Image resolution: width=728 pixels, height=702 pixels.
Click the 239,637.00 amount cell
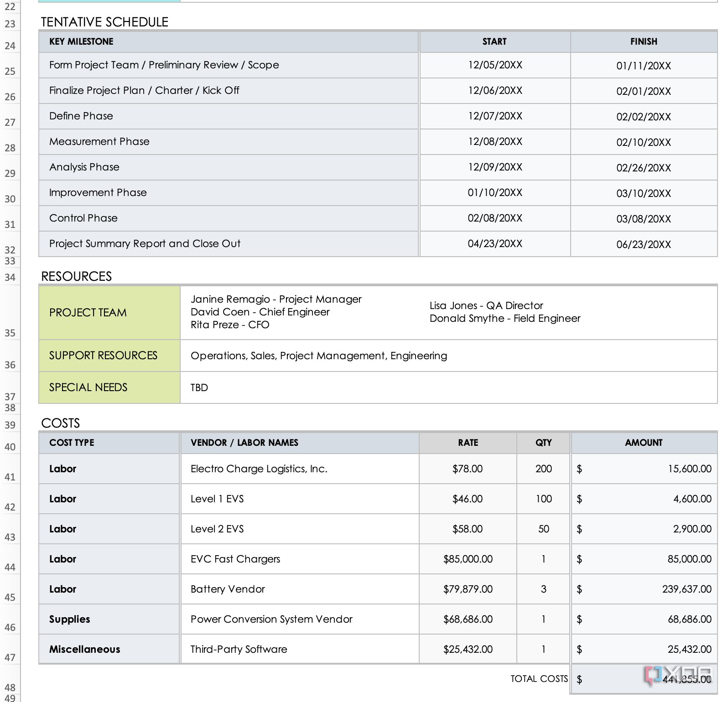coord(644,589)
